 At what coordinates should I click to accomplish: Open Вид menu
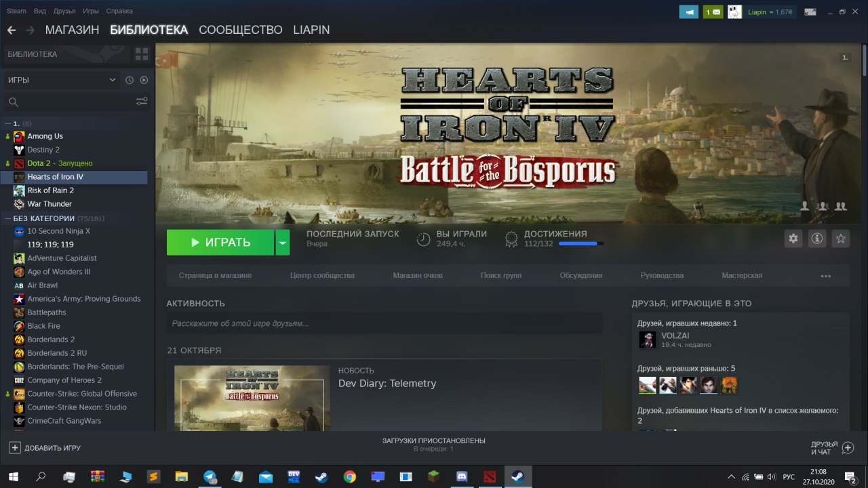click(x=40, y=11)
